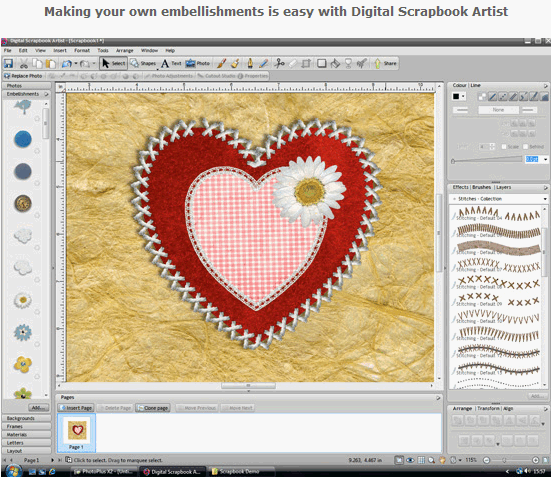The height and width of the screenshot is (477, 551).
Task: Select the scissors cutting tool
Action: pyautogui.click(x=279, y=63)
